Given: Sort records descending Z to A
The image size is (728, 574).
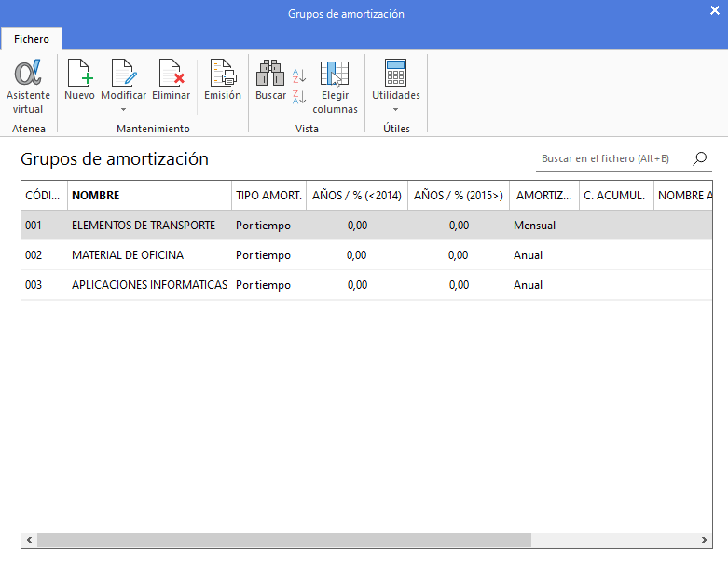Looking at the screenshot, I should click(x=299, y=96).
